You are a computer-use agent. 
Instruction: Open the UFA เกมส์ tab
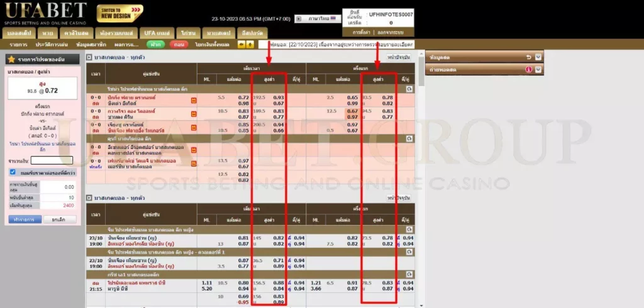click(156, 32)
